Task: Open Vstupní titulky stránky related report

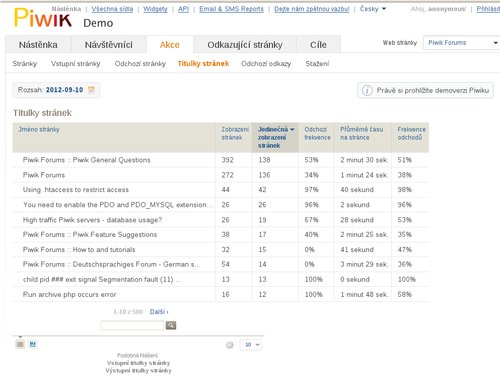Action: [x=138, y=363]
